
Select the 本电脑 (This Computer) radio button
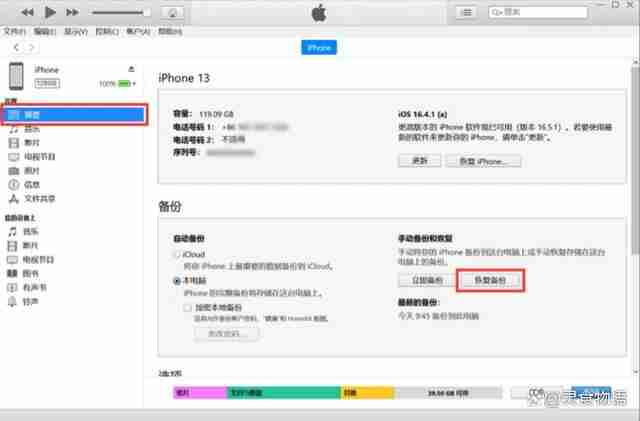click(176, 281)
